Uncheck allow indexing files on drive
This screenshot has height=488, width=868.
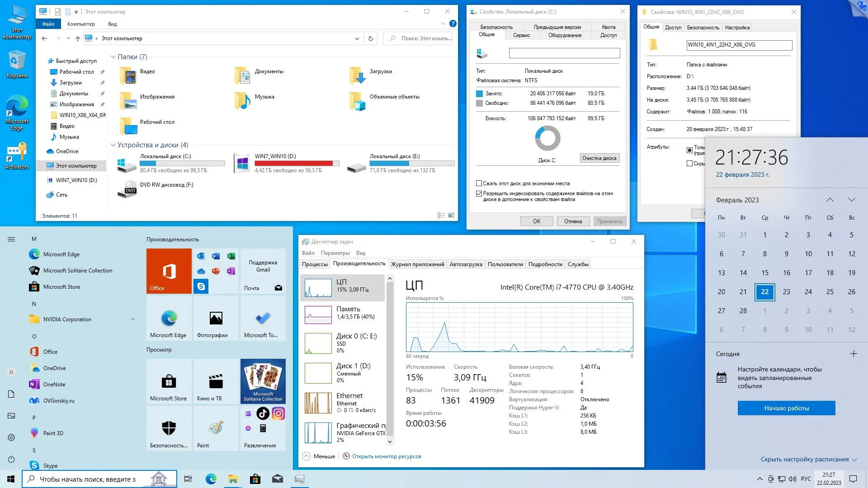[x=479, y=193]
